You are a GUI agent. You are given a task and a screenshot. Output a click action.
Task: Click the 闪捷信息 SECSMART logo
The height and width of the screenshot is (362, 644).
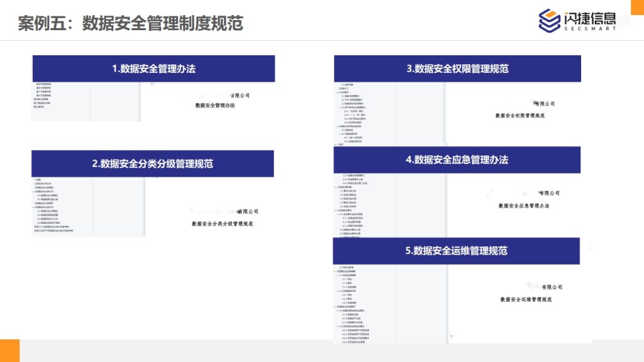(x=577, y=20)
